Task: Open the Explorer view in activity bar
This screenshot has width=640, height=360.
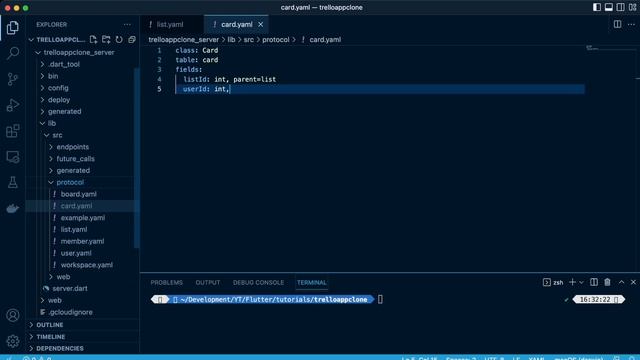Action: click(13, 28)
